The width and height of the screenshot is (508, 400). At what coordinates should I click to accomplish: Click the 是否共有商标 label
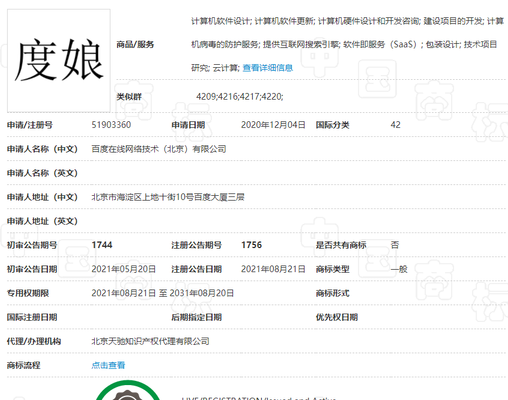(341, 245)
